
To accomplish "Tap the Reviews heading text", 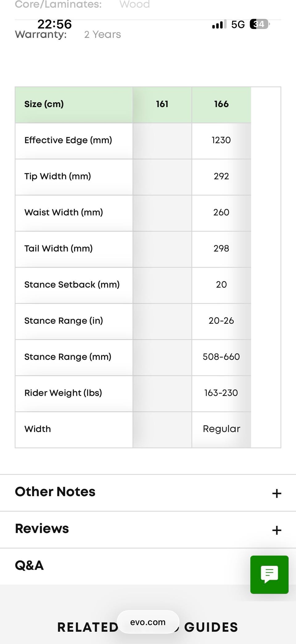I will [x=42, y=528].
